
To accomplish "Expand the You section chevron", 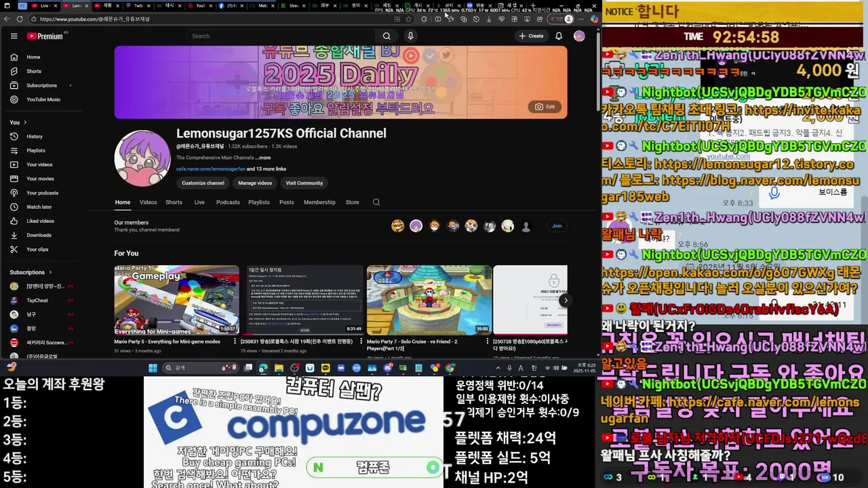I will (x=25, y=123).
